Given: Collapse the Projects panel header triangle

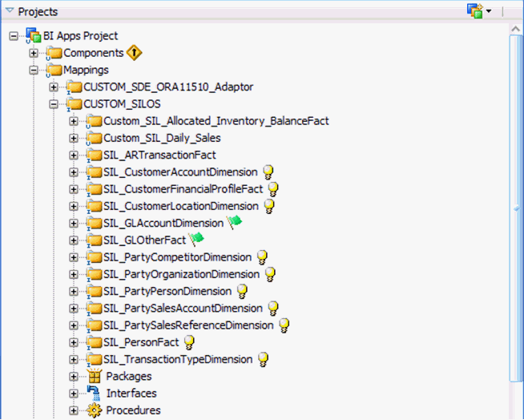Looking at the screenshot, I should tap(10, 11).
